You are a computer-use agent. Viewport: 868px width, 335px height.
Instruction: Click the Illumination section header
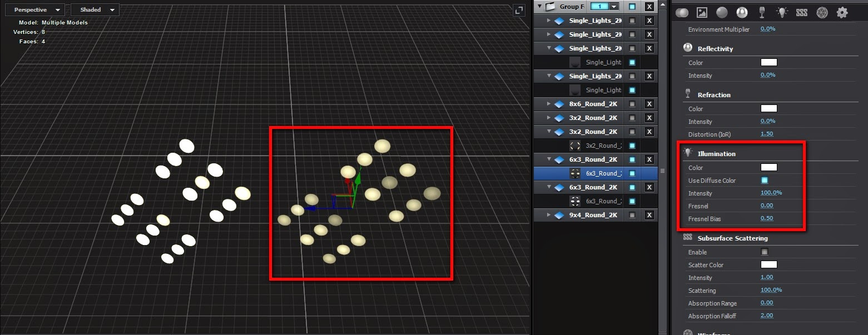pyautogui.click(x=716, y=153)
